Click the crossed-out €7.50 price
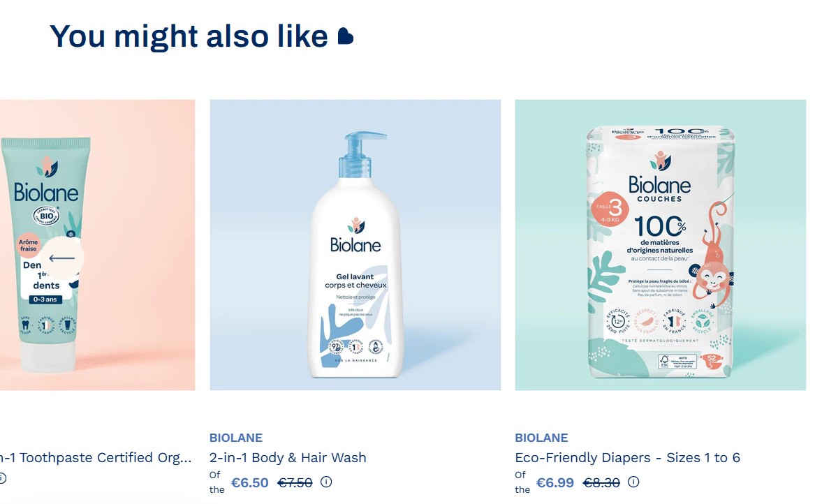Image resolution: width=815 pixels, height=504 pixels. 295,482
